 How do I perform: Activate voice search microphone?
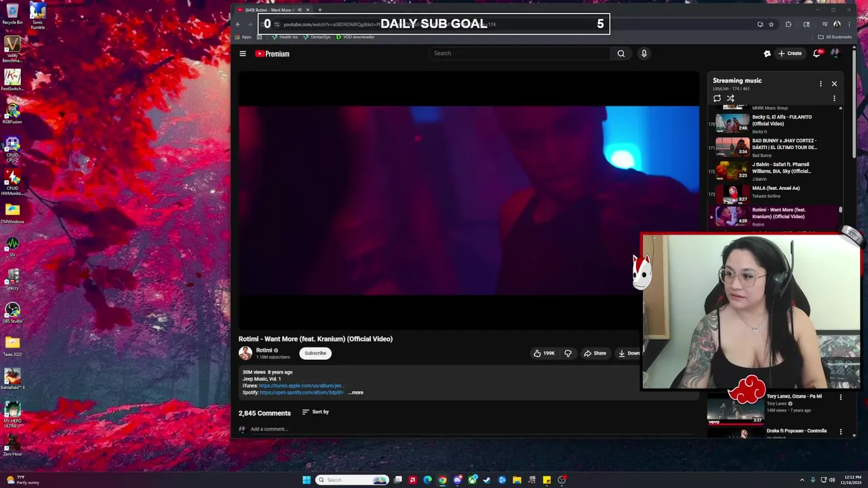[x=644, y=54]
